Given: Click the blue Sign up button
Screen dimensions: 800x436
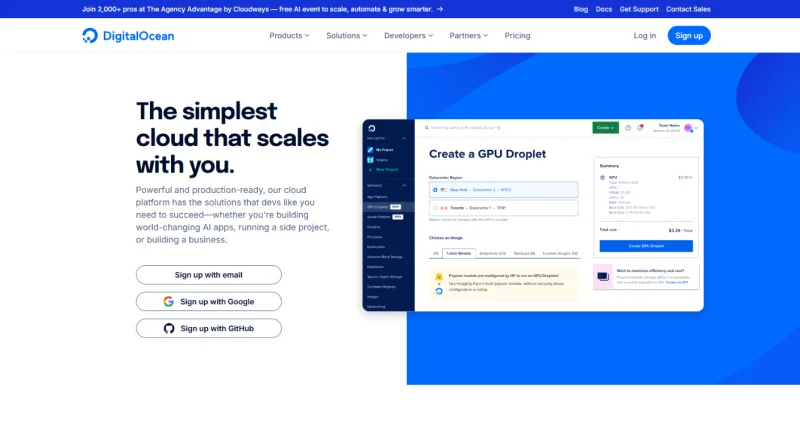Looking at the screenshot, I should (689, 36).
